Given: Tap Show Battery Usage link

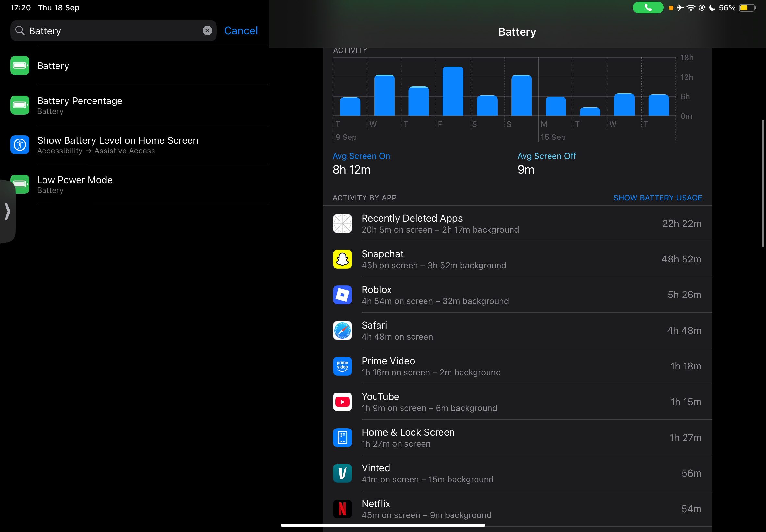Looking at the screenshot, I should pyautogui.click(x=657, y=198).
